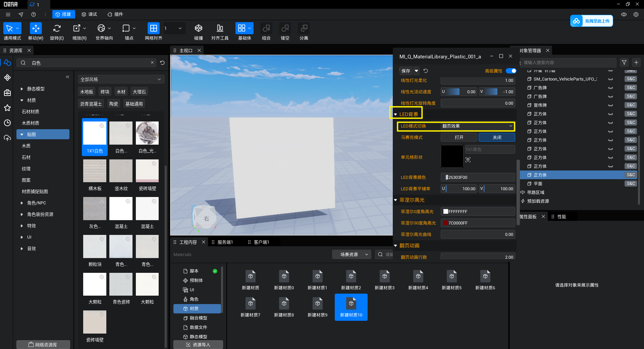Click the LED背景颜色 color swatch

click(x=446, y=177)
